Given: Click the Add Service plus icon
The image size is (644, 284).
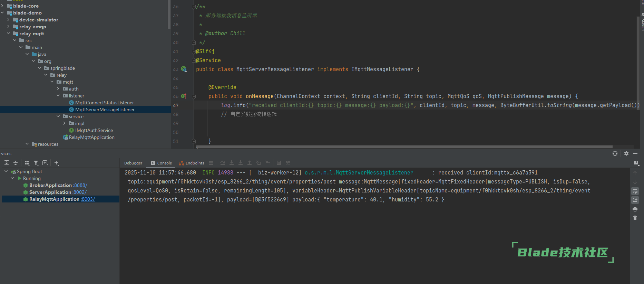Looking at the screenshot, I should pos(57,163).
